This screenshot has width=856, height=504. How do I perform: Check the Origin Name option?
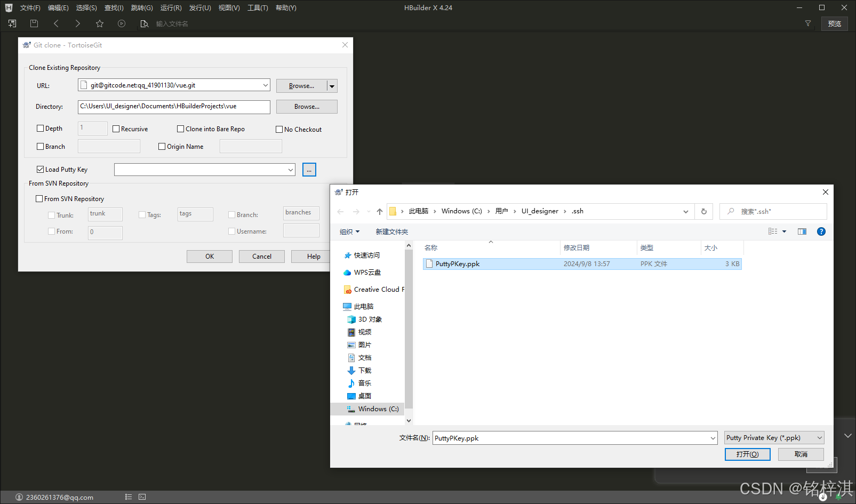coord(162,147)
